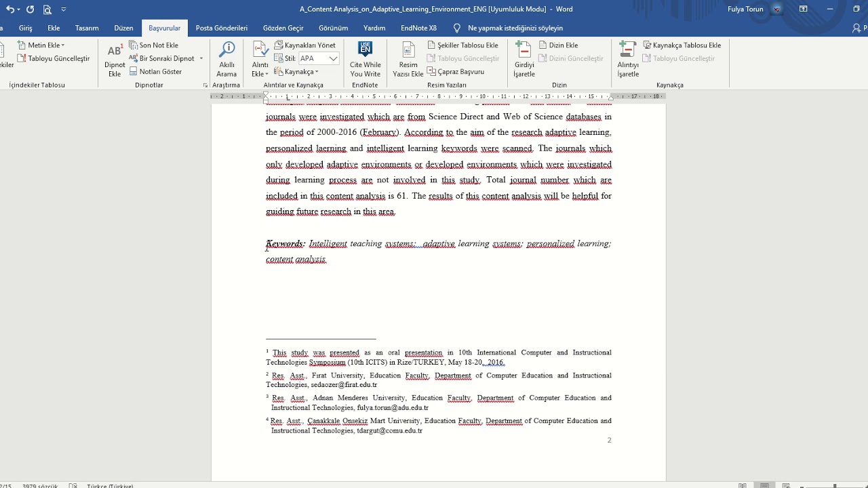Click the word "Keywords:" in the document
The width and height of the screenshot is (868, 488).
[285, 243]
